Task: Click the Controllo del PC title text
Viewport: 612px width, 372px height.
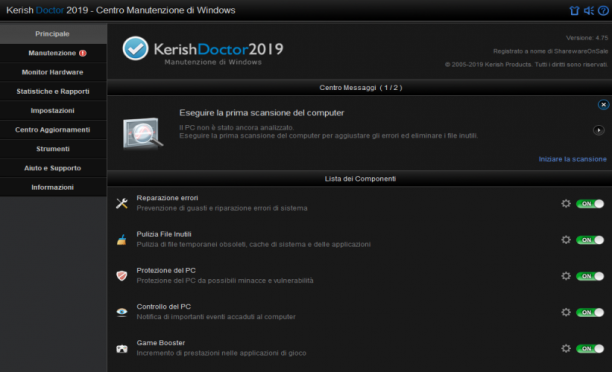Action: [164, 307]
